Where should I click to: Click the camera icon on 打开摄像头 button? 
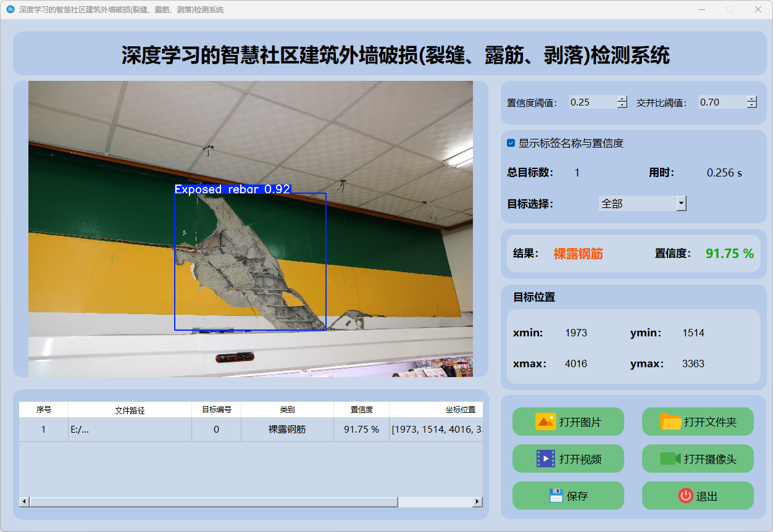coord(671,459)
